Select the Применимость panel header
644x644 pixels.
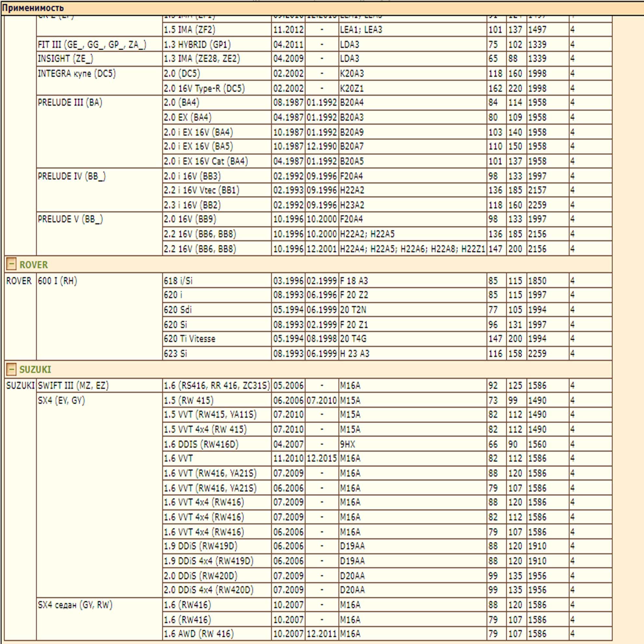[322, 8]
